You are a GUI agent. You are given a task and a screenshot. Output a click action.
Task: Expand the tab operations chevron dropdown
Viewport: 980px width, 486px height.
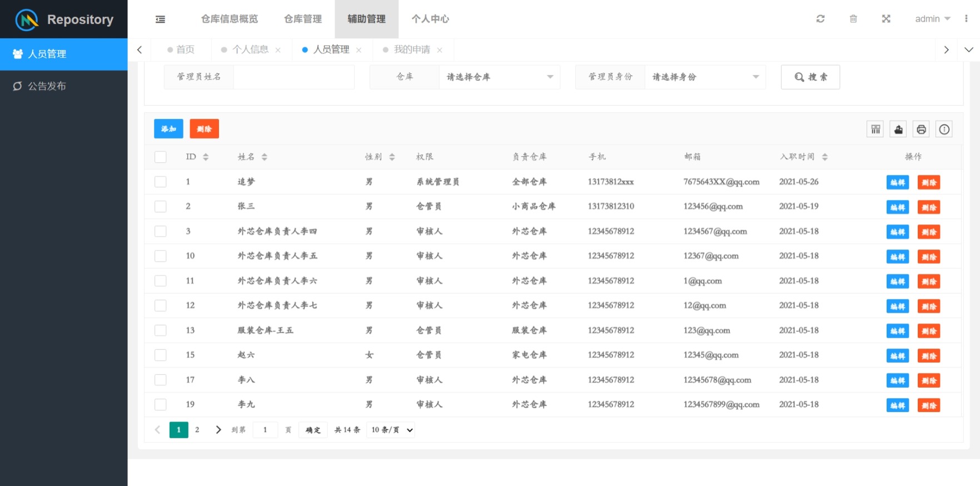click(969, 50)
